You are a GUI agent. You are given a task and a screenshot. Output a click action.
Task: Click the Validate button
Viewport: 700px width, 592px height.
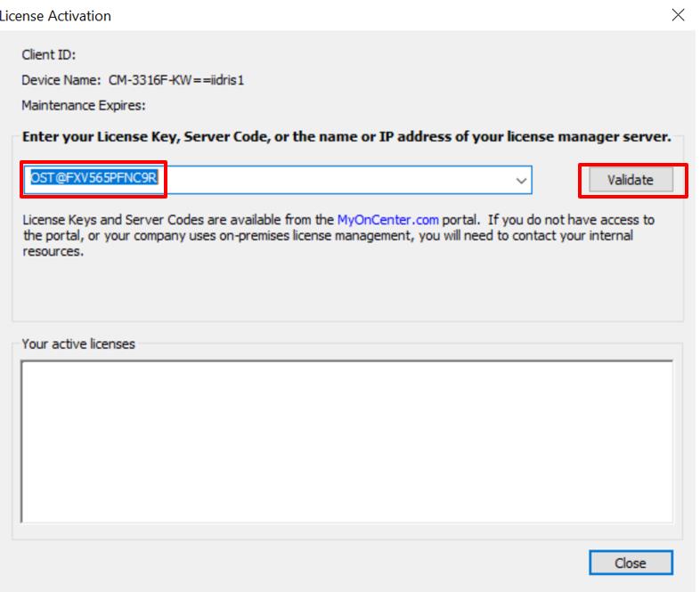click(631, 180)
